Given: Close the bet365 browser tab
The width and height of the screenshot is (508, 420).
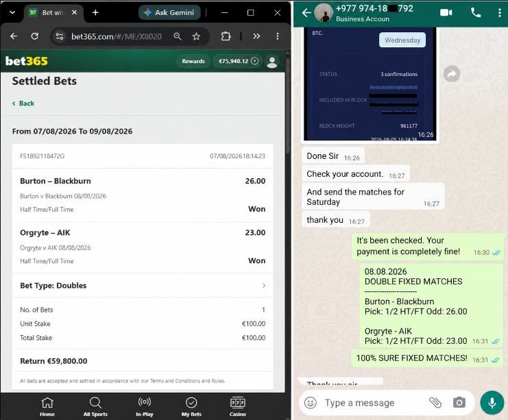Looking at the screenshot, I should [74, 12].
